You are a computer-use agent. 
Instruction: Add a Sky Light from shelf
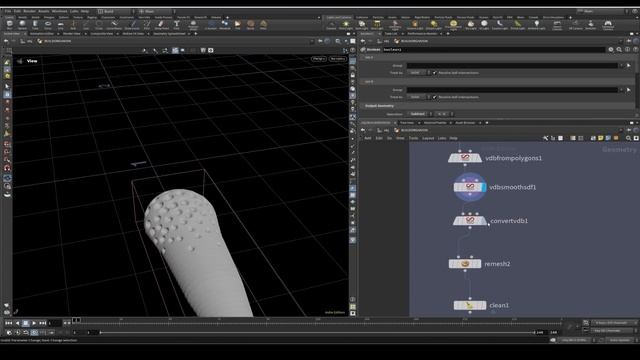471,25
